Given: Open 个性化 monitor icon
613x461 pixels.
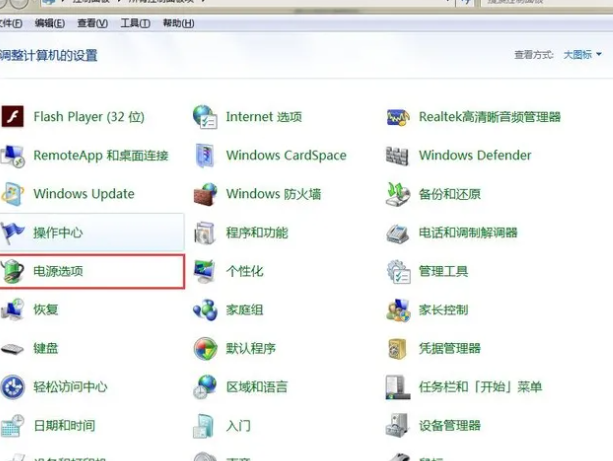Looking at the screenshot, I should 205,271.
